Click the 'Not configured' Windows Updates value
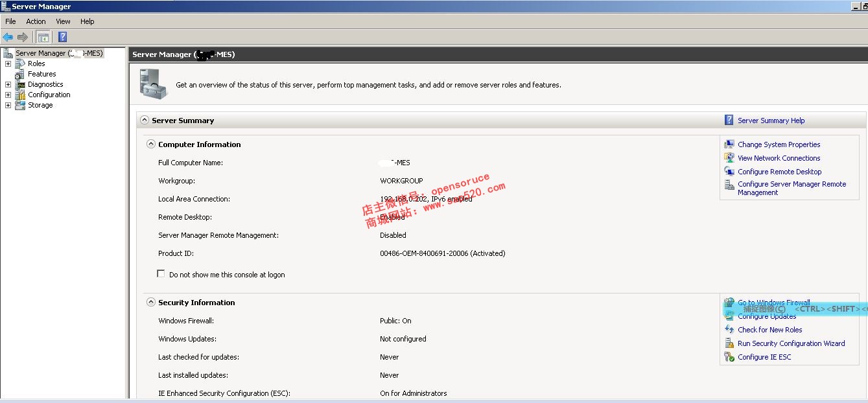868x403 pixels. tap(403, 339)
